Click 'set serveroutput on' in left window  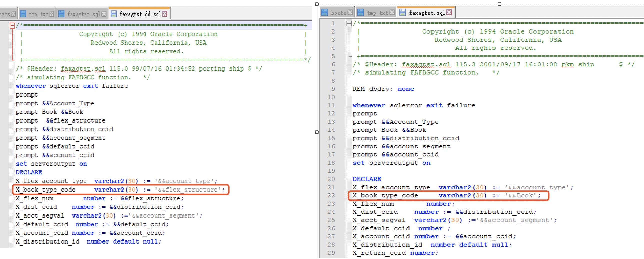pyautogui.click(x=51, y=164)
